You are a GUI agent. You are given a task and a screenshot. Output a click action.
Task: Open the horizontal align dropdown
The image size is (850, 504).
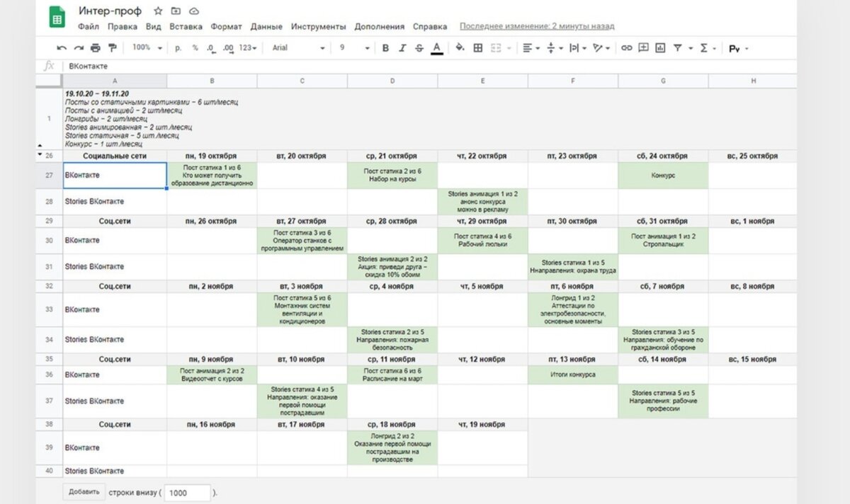click(x=531, y=48)
